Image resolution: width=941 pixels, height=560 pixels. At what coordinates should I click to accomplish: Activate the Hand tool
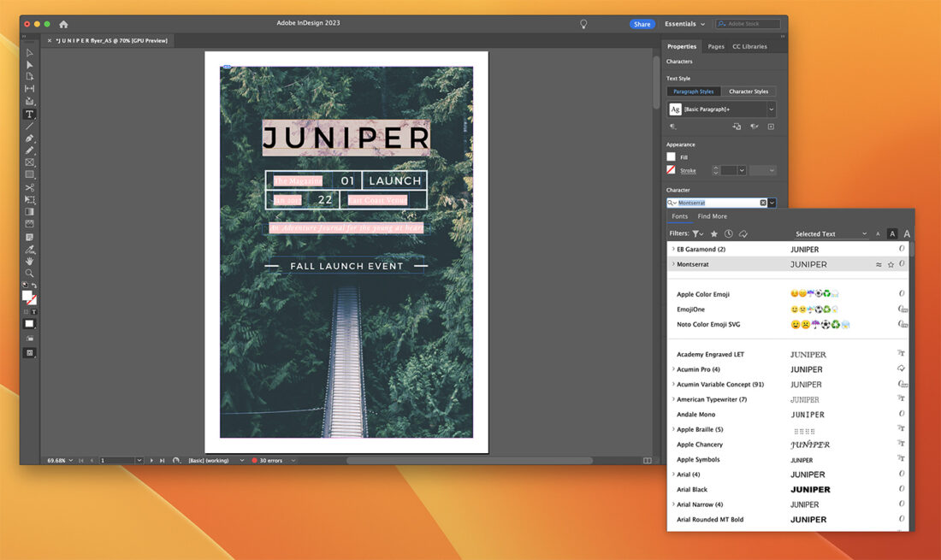tap(28, 262)
